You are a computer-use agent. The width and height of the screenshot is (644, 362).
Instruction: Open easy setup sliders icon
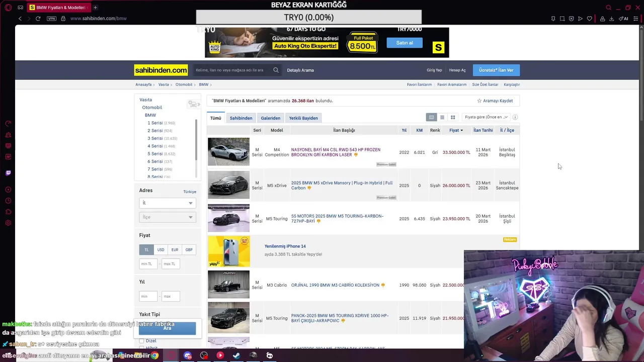point(636,19)
